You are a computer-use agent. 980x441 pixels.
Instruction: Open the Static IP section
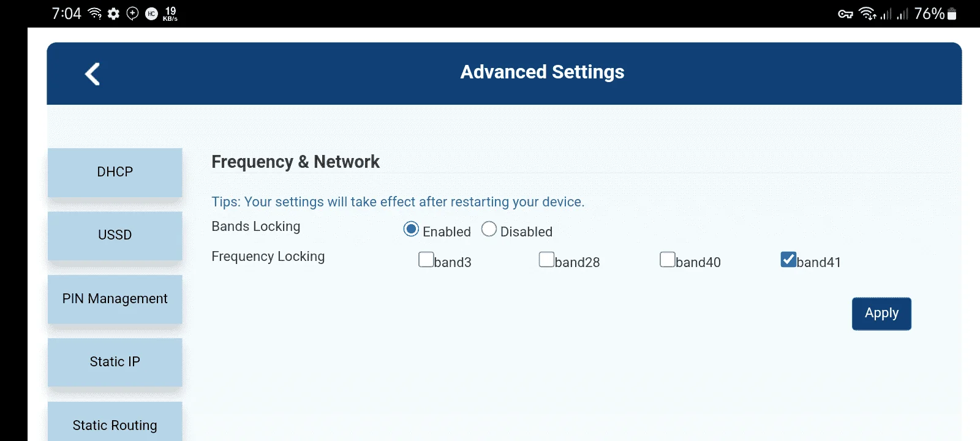115,362
